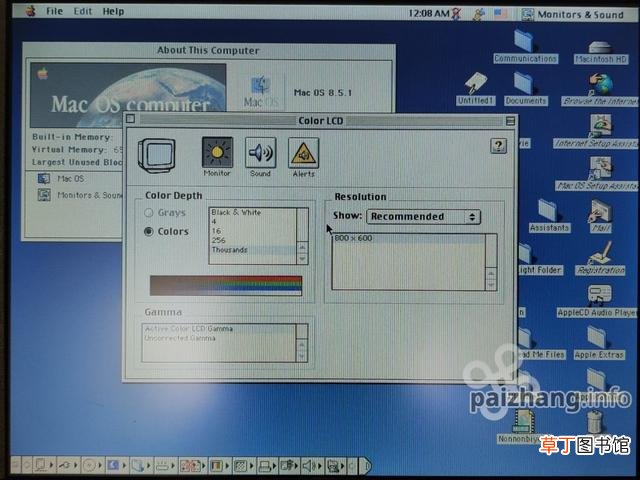Choose Thousands in Color Depth list
640x480 pixels.
coord(253,250)
